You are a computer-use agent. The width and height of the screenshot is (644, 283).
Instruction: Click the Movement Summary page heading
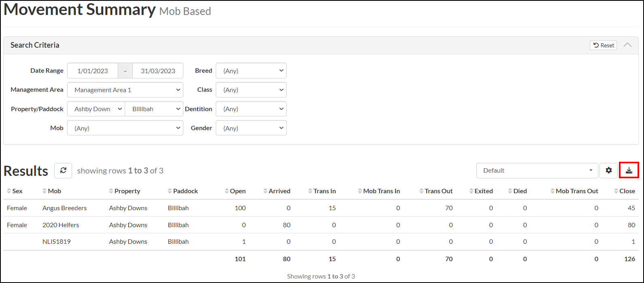coord(79,10)
